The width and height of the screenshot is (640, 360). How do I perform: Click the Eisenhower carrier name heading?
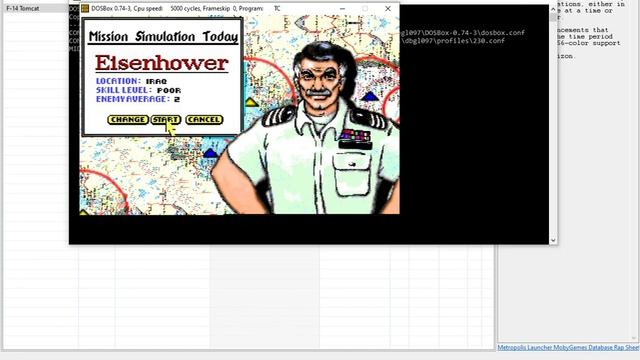(162, 63)
